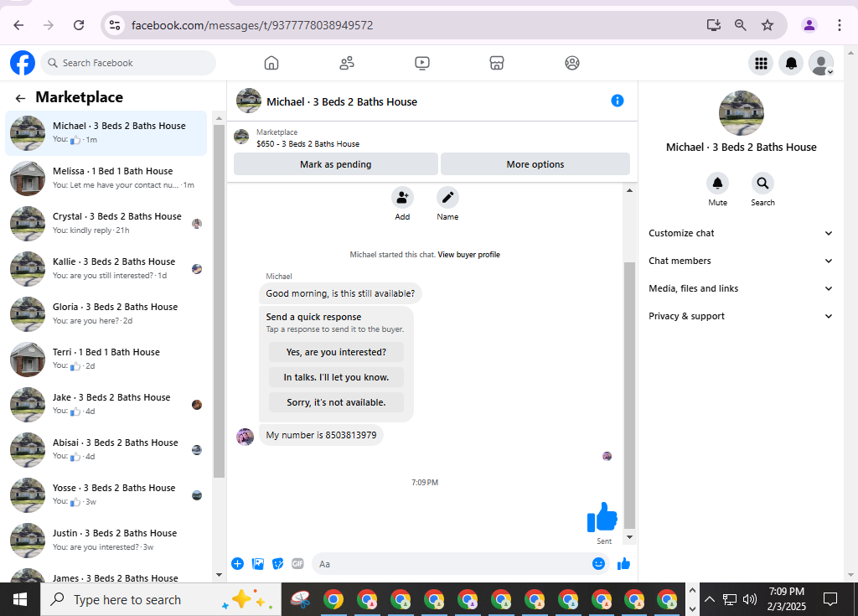Open Melissa 1 Bed 1 Bath House chat
Image resolution: width=858 pixels, height=616 pixels.
pyautogui.click(x=106, y=179)
